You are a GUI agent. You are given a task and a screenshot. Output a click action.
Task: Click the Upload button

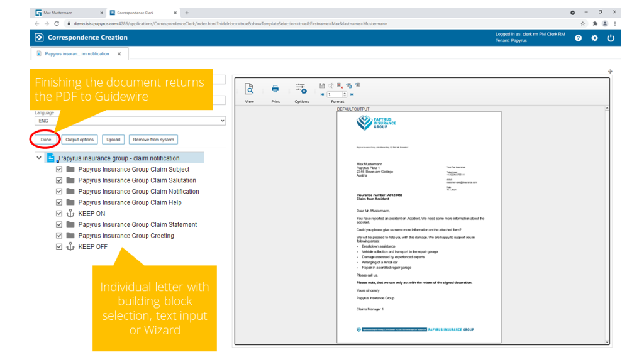pyautogui.click(x=113, y=140)
